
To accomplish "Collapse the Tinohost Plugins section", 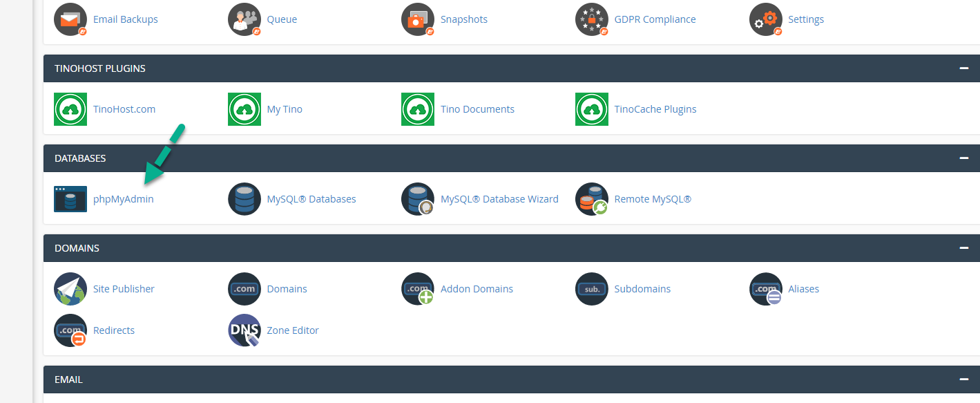I will tap(963, 68).
